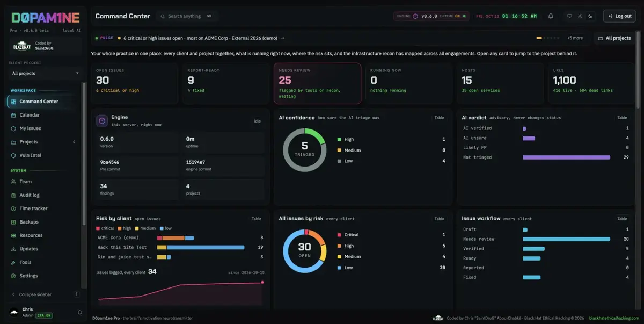Screen dimensions: 644x324
Task: Open Projects in the sidebar
Action: click(x=43, y=142)
